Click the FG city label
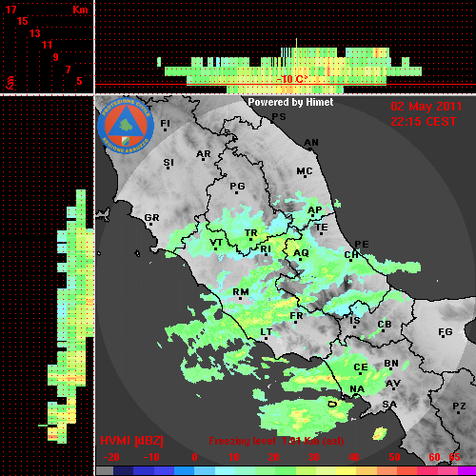The height and width of the screenshot is (476, 476). [x=446, y=332]
